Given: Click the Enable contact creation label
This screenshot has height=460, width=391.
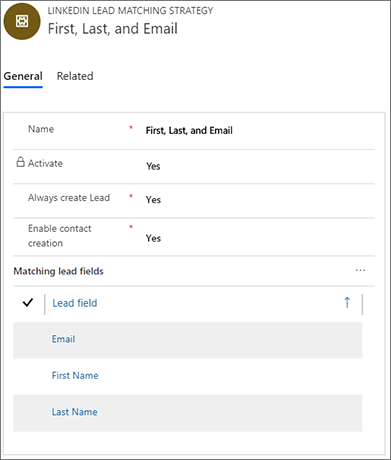Looking at the screenshot, I should 60,236.
